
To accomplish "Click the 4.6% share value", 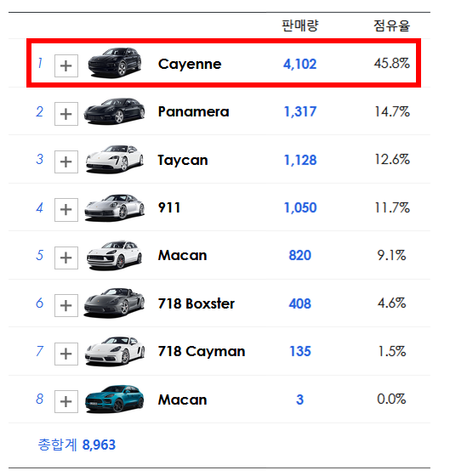I will 391,303.
